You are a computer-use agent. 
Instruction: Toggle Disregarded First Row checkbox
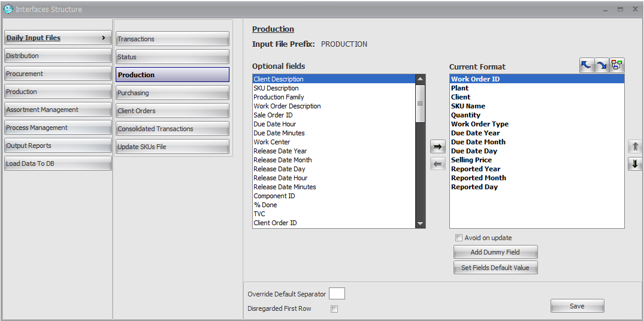(x=334, y=309)
